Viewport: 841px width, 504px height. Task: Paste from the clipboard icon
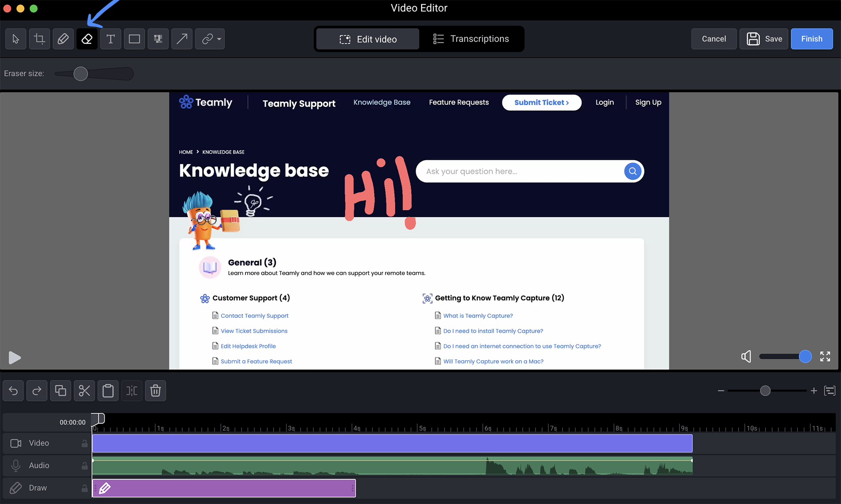coord(108,391)
